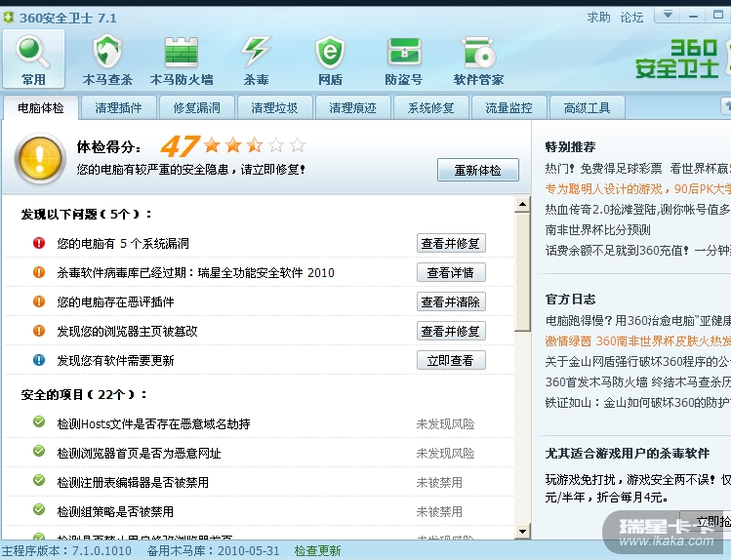Click scrollbar up arrow in results list
Screen dimensions: 731x560
(522, 205)
